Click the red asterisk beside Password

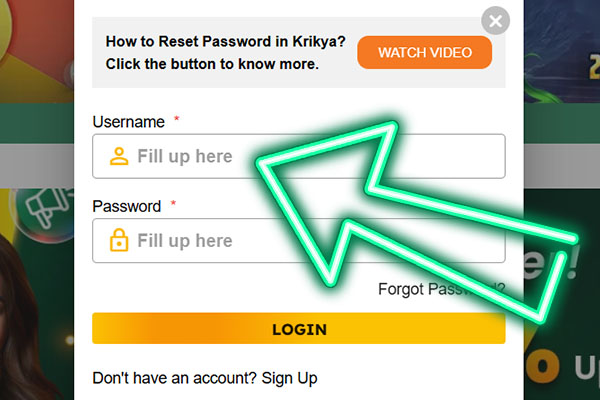click(x=173, y=204)
